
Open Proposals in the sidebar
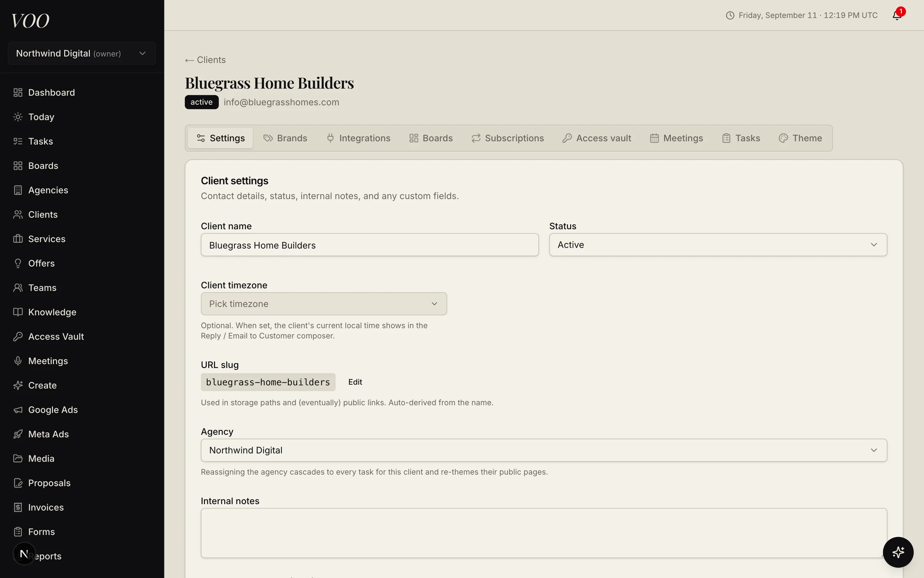click(82, 483)
